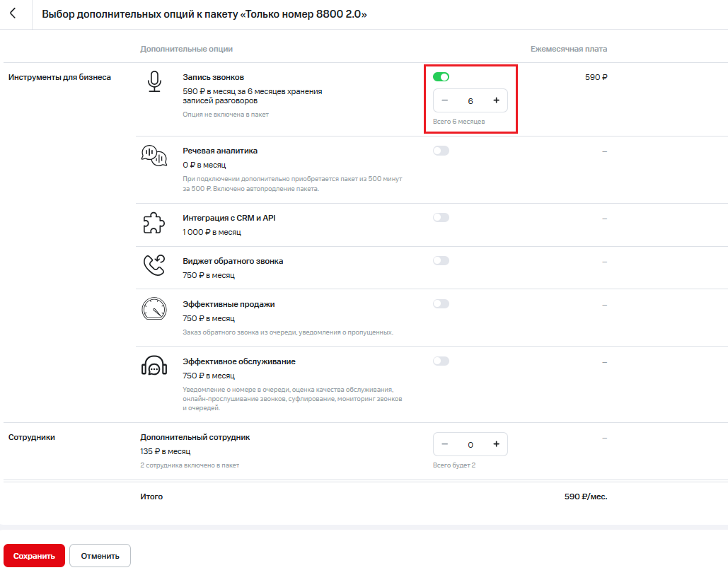Screen dimensions: 728x575
Task: Click the speech analytics chat bubbles icon
Action: (154, 156)
